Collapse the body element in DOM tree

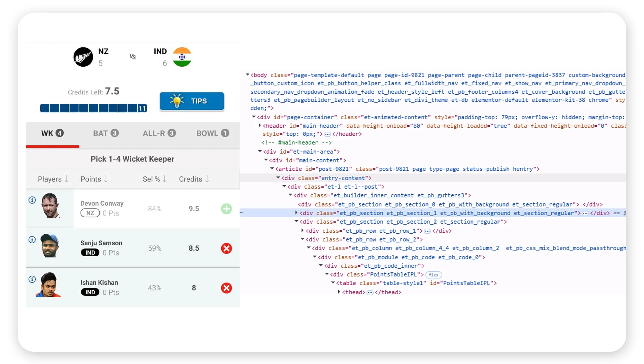point(247,75)
